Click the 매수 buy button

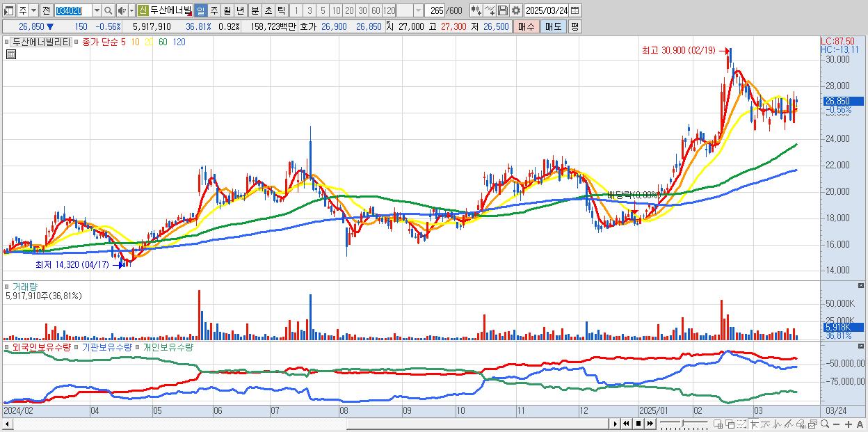coord(527,26)
